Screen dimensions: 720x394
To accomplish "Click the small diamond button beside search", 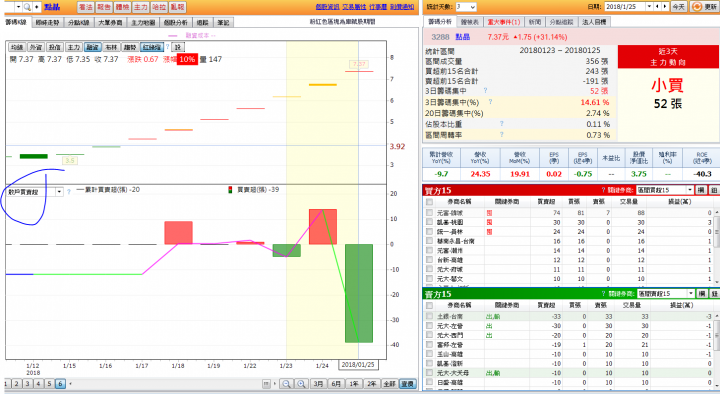I will coord(36,7).
